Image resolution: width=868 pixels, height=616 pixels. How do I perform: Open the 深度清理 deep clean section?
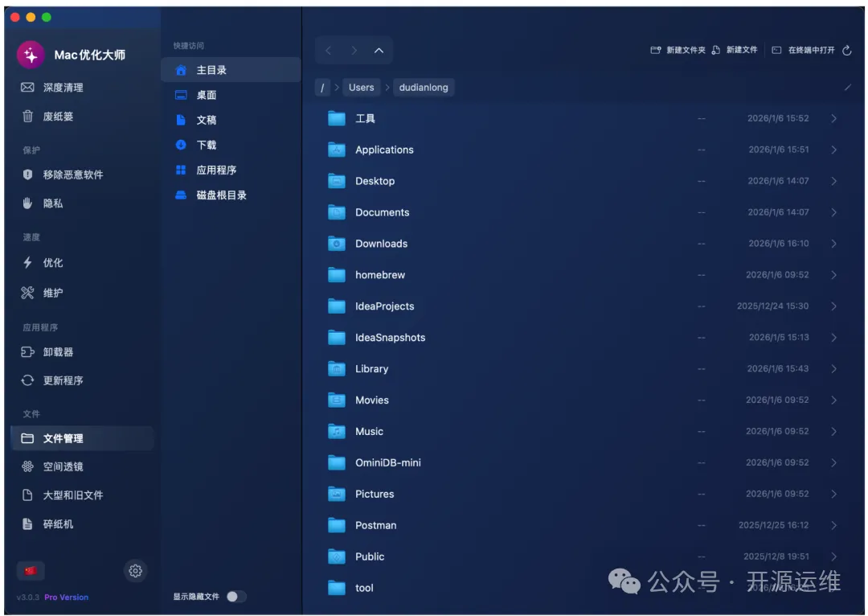63,88
